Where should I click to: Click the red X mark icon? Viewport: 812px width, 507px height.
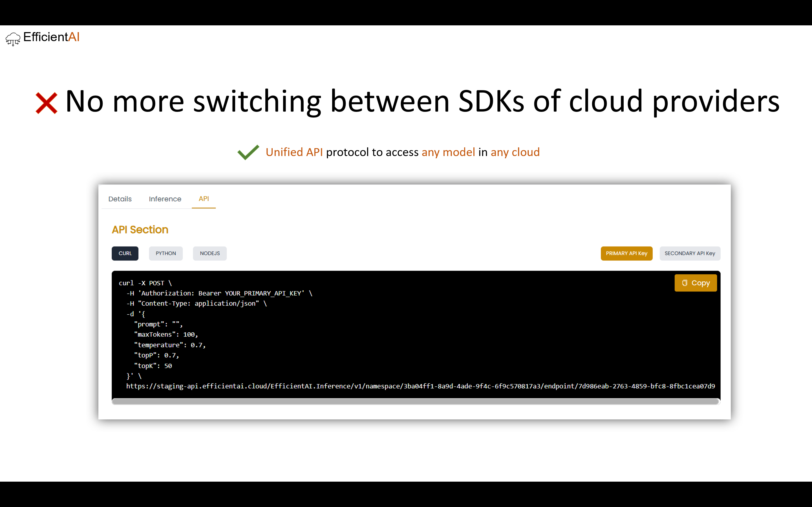(46, 103)
